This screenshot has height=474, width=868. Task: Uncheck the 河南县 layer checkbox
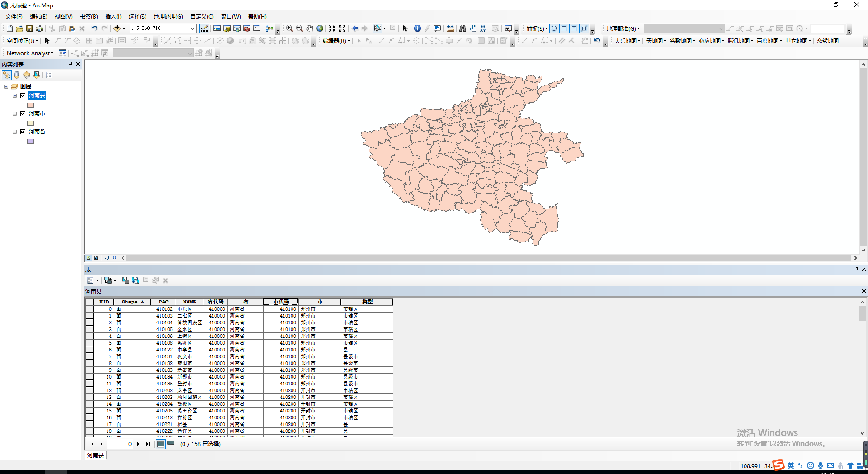[23, 95]
